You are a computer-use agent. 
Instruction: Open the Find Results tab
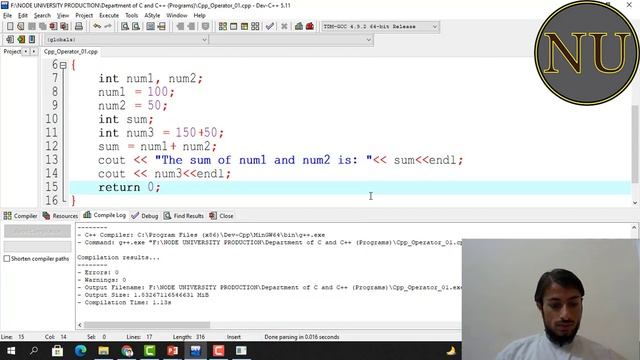[184, 216]
